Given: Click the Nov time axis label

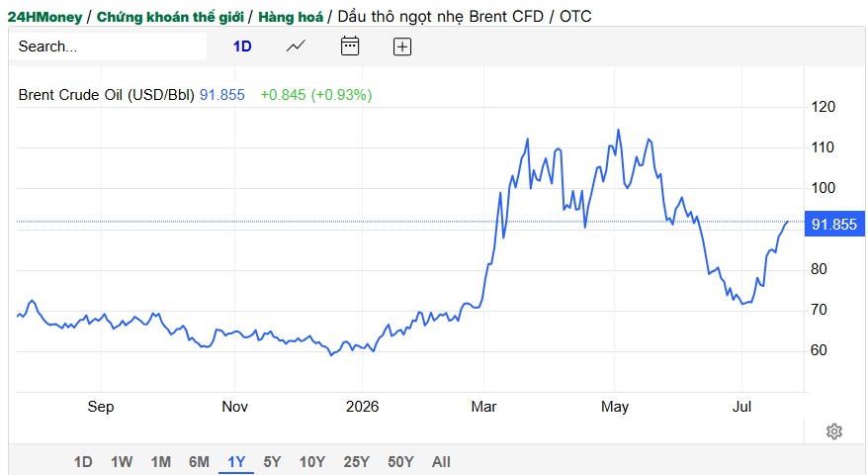Looking at the screenshot, I should [x=234, y=407].
